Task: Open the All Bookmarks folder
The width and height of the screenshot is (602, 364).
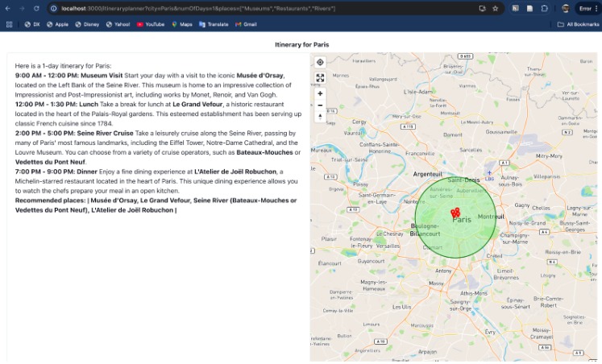Action: (x=578, y=24)
